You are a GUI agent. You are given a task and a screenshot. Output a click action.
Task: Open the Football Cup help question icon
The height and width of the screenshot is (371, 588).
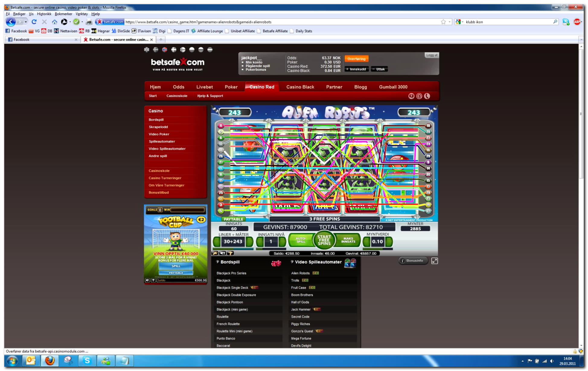pos(153,280)
